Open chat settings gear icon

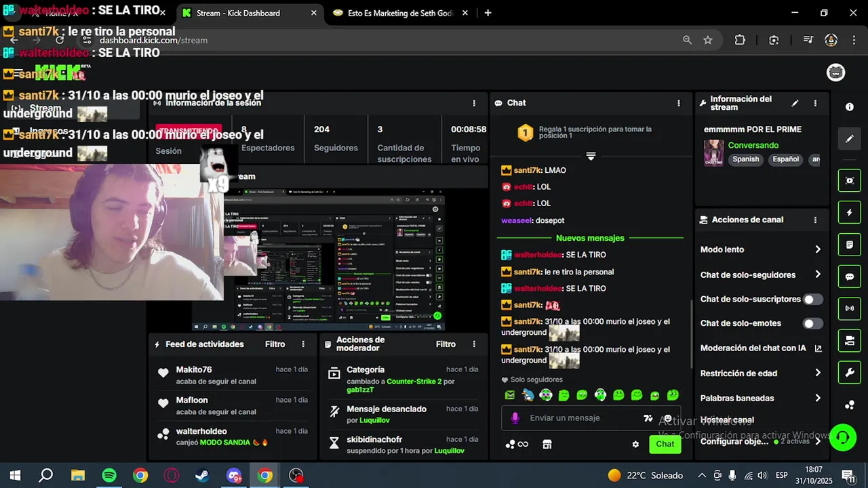pos(635,445)
